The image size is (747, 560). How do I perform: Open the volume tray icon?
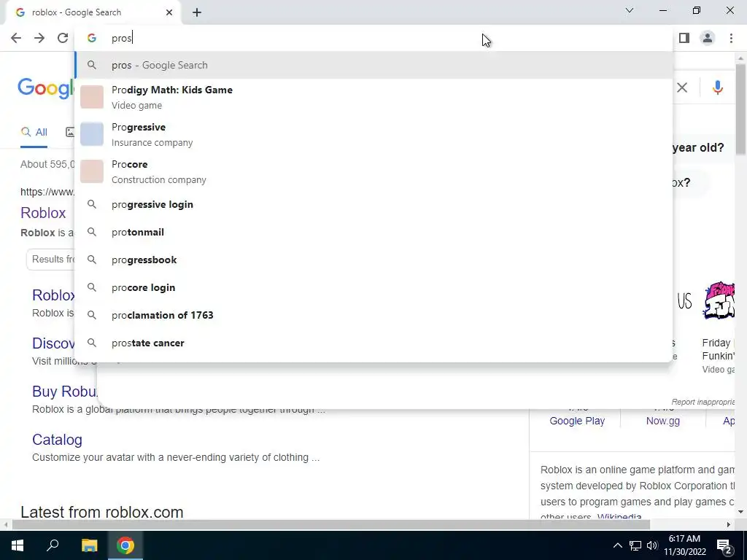pyautogui.click(x=651, y=545)
